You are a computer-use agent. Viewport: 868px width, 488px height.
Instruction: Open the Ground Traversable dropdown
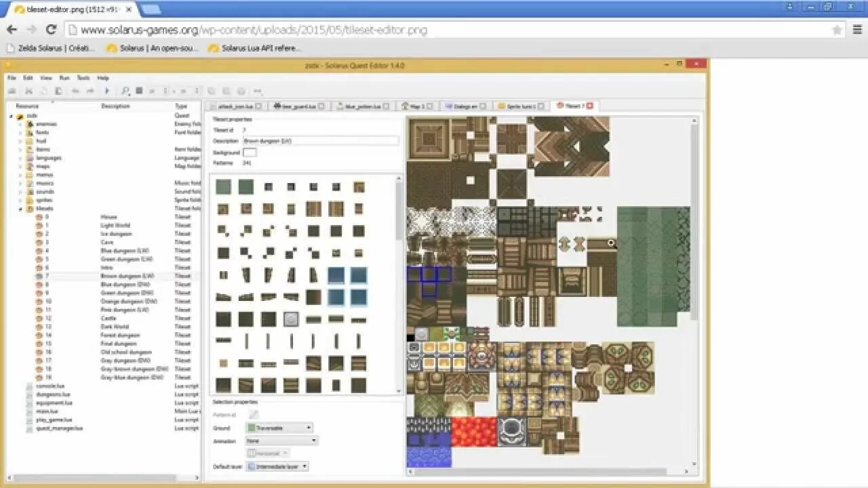279,428
